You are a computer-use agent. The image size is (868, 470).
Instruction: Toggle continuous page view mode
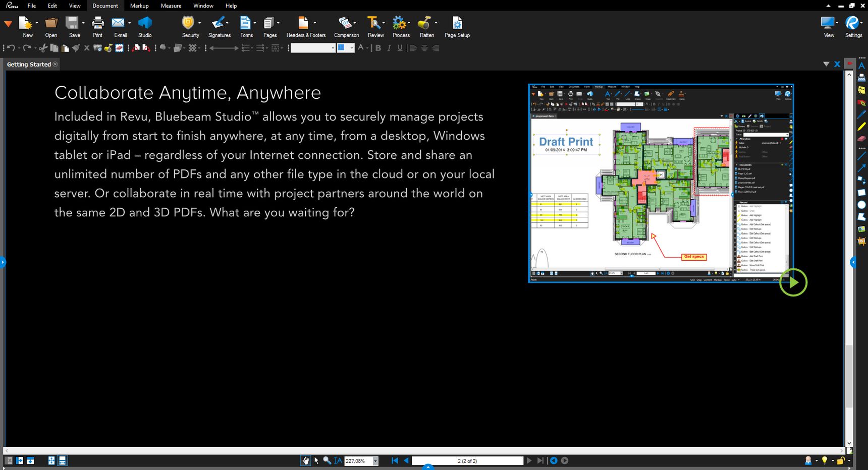tap(62, 460)
